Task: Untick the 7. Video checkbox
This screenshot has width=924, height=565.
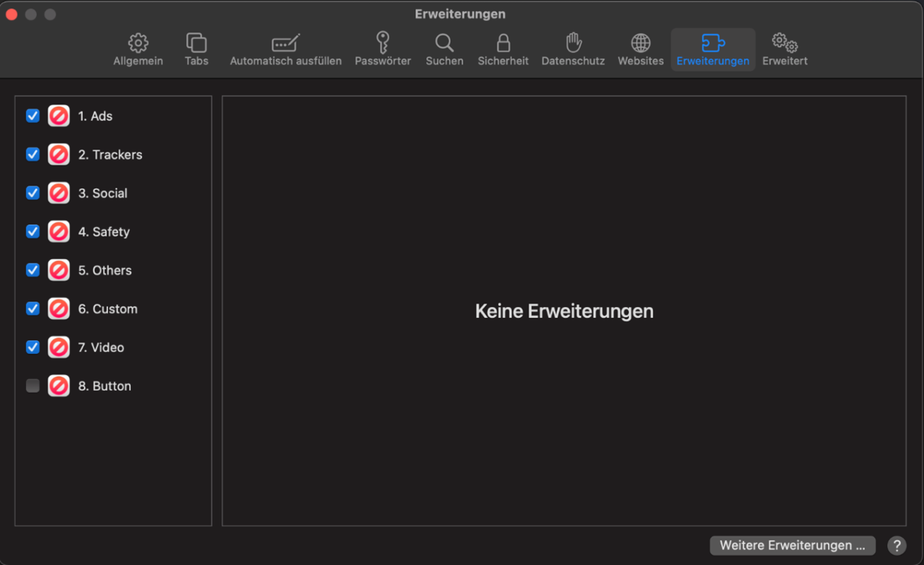Action: (32, 347)
